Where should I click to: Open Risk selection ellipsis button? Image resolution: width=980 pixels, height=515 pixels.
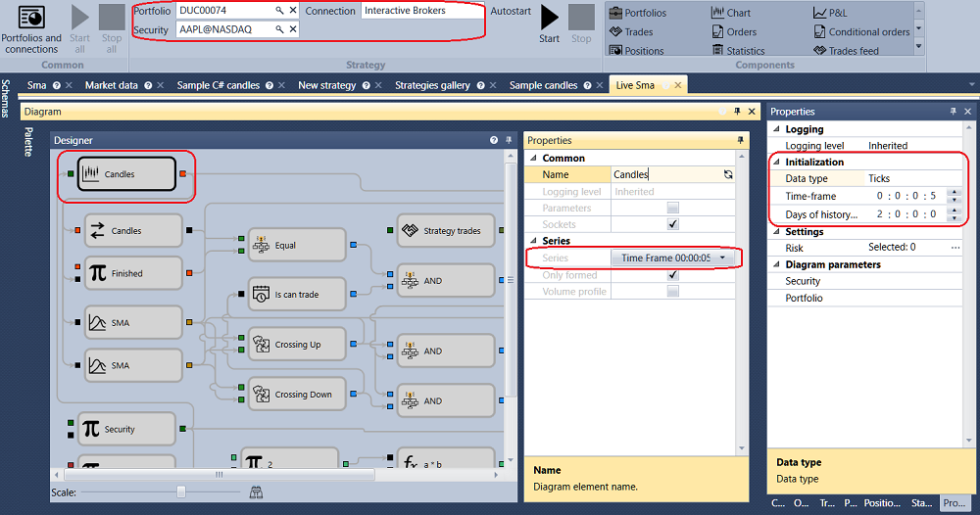955,248
